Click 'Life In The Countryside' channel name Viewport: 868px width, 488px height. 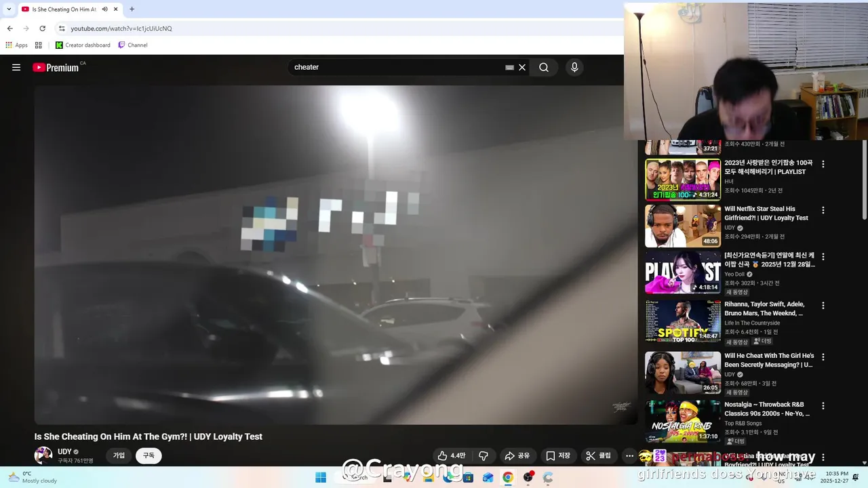(x=752, y=323)
